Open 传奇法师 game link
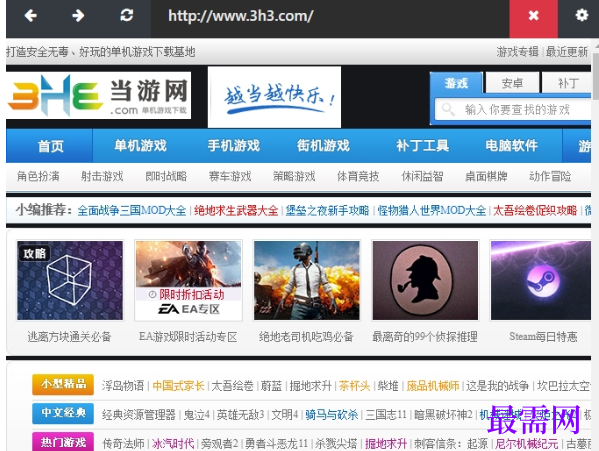The height and width of the screenshot is (451, 599). tap(123, 444)
